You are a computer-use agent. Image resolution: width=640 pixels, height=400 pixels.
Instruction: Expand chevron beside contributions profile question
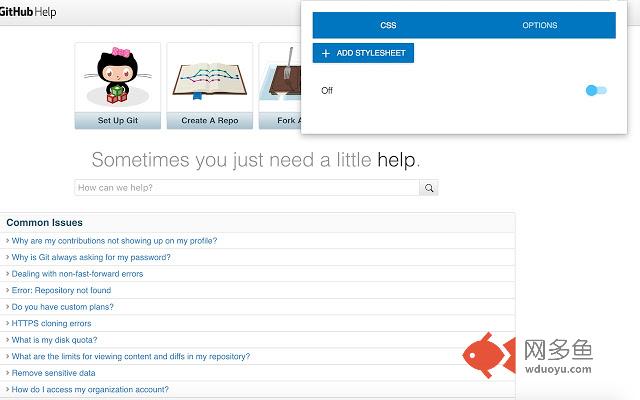click(7, 241)
